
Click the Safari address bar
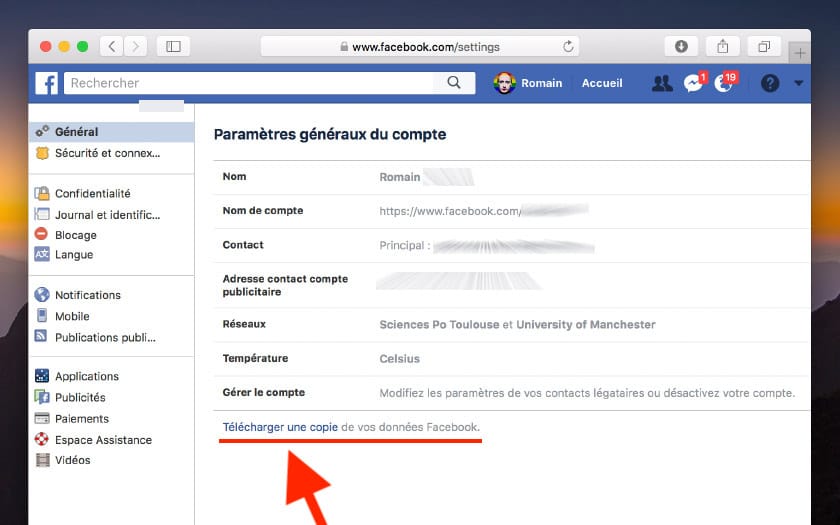[420, 47]
